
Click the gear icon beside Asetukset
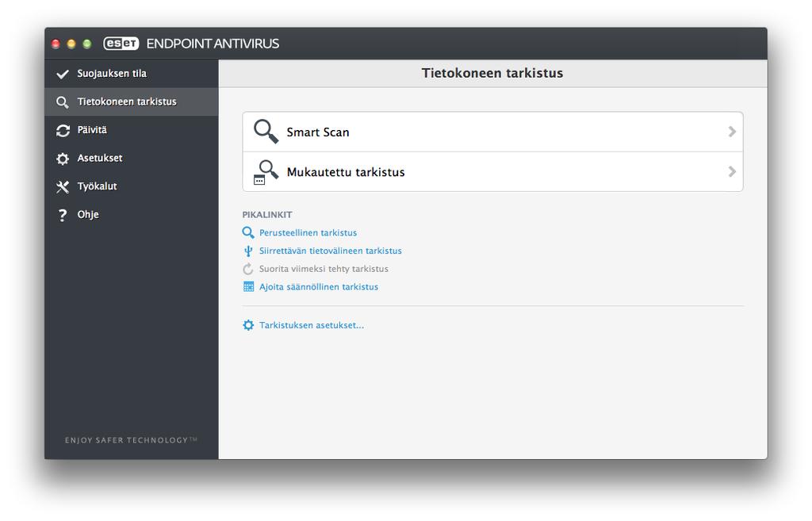pos(63,159)
